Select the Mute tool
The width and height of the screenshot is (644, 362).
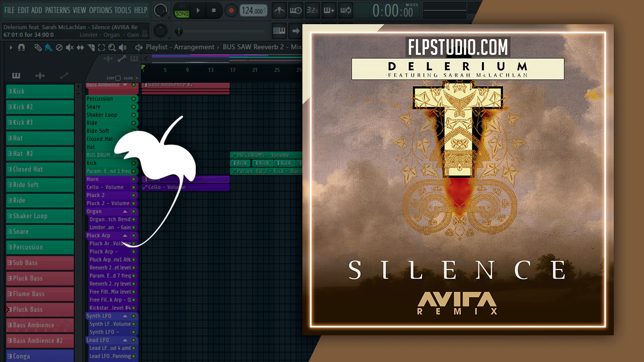pyautogui.click(x=70, y=48)
